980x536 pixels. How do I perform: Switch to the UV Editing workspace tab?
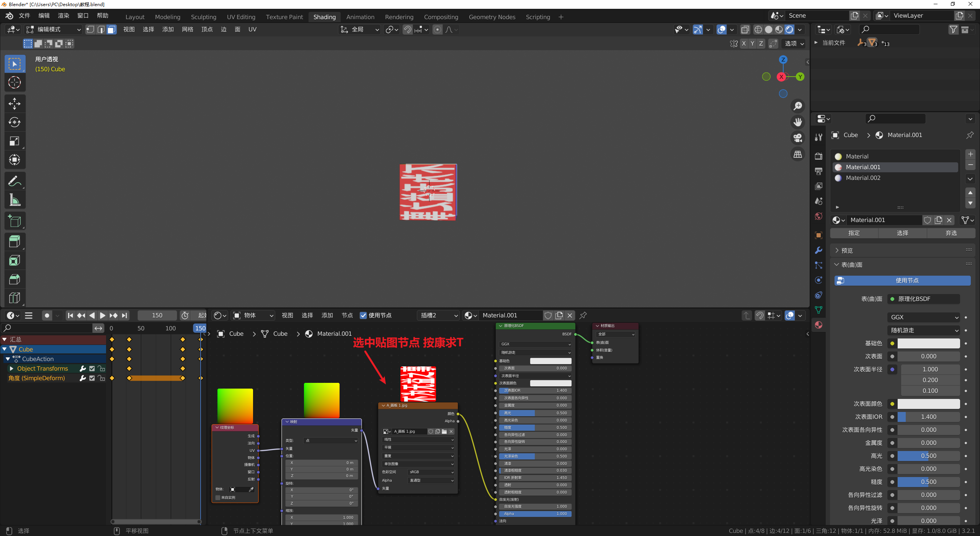pos(241,17)
